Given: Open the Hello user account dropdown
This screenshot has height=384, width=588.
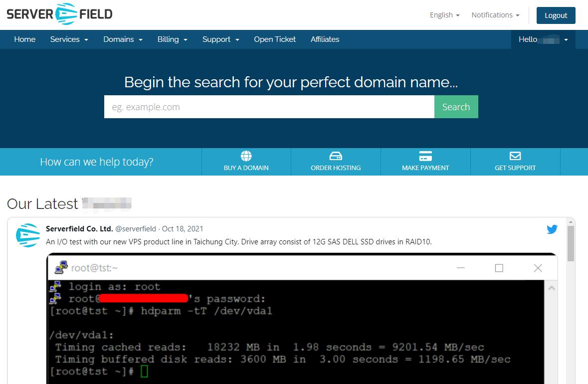Looking at the screenshot, I should coord(543,39).
